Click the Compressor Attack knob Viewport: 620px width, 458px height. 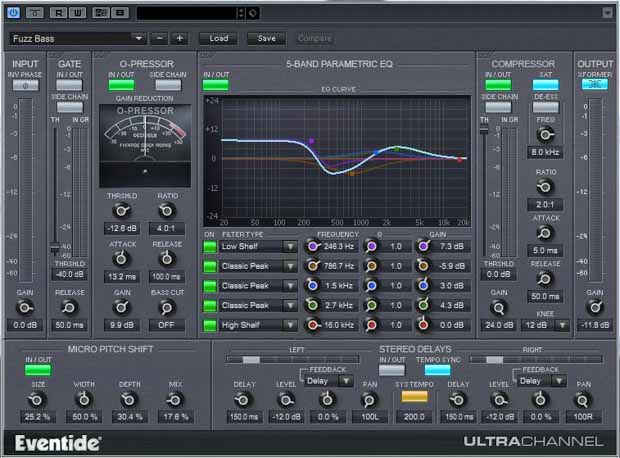coord(545,232)
